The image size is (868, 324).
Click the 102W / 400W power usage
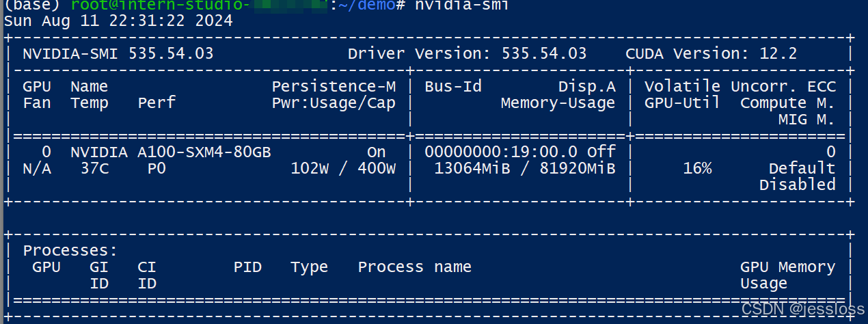(x=343, y=168)
